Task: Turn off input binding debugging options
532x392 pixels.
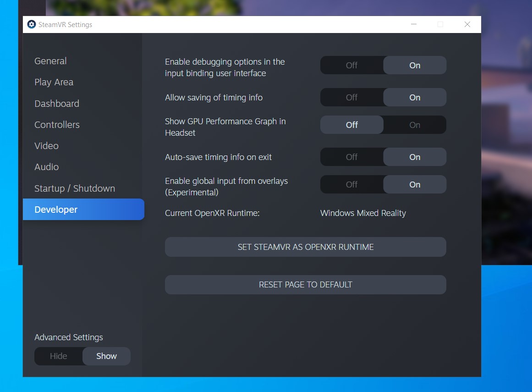Action: [x=351, y=66]
